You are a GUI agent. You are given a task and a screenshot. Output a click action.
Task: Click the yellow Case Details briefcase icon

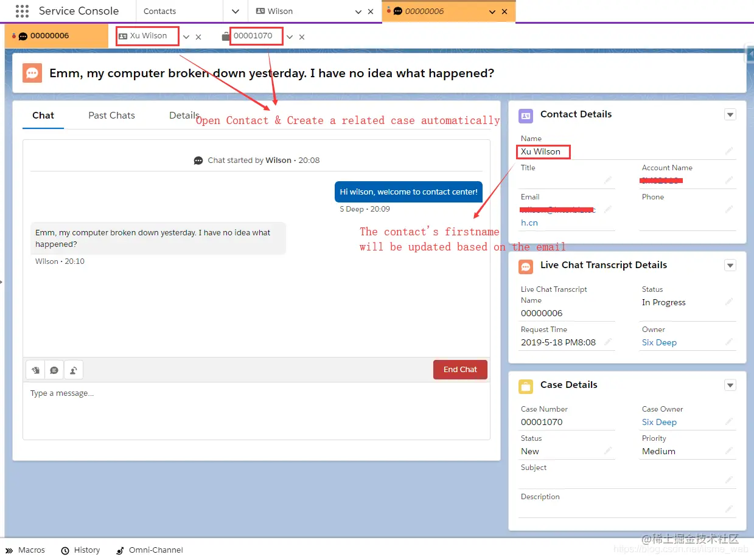click(x=525, y=385)
